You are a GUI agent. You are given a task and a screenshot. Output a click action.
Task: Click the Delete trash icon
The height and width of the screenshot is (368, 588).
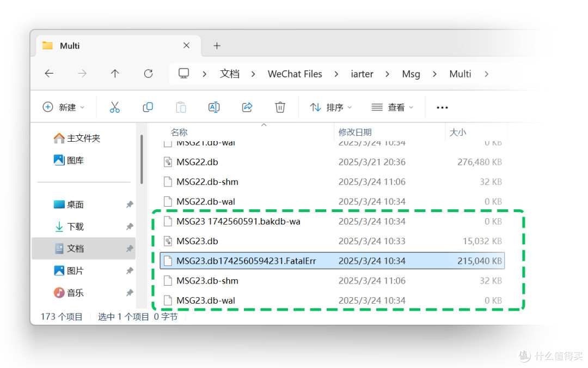pos(280,107)
